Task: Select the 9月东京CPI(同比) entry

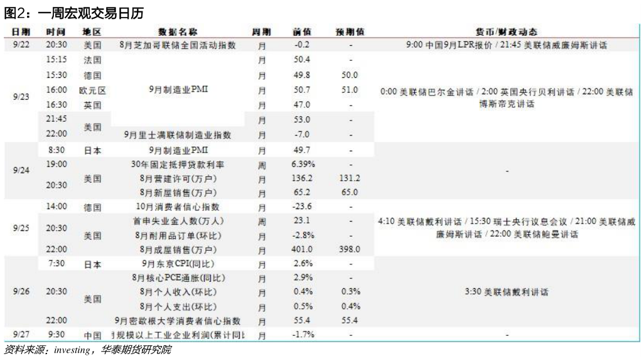Action: [178, 264]
